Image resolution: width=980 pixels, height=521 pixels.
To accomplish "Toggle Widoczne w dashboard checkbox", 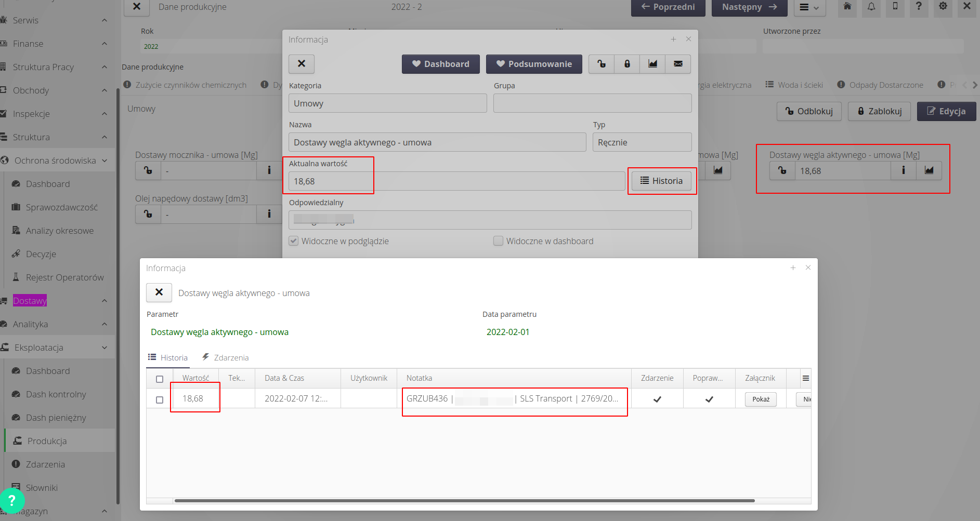I will tap(498, 241).
